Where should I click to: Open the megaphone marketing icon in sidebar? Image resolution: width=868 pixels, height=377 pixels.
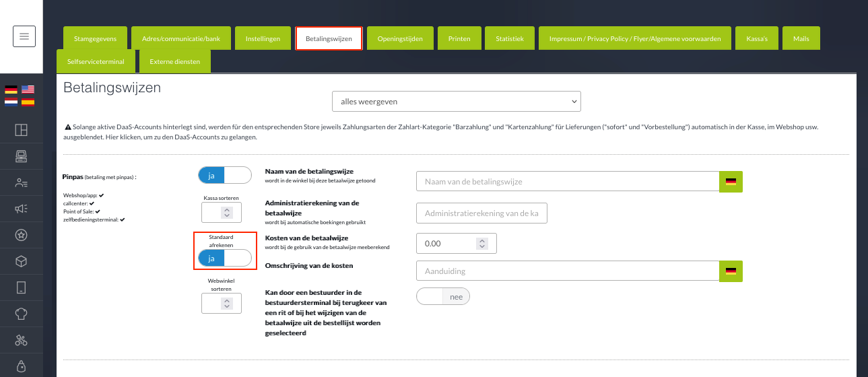[x=21, y=209]
